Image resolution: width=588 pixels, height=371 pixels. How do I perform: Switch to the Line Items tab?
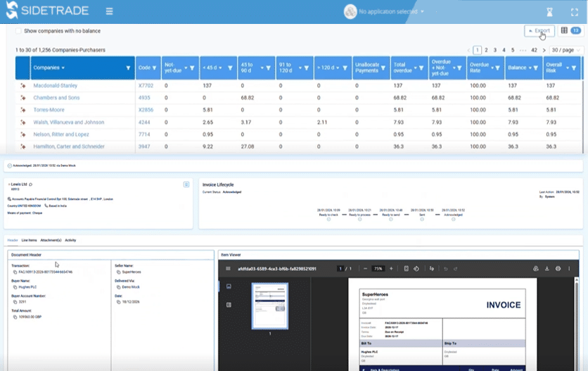pyautogui.click(x=29, y=240)
